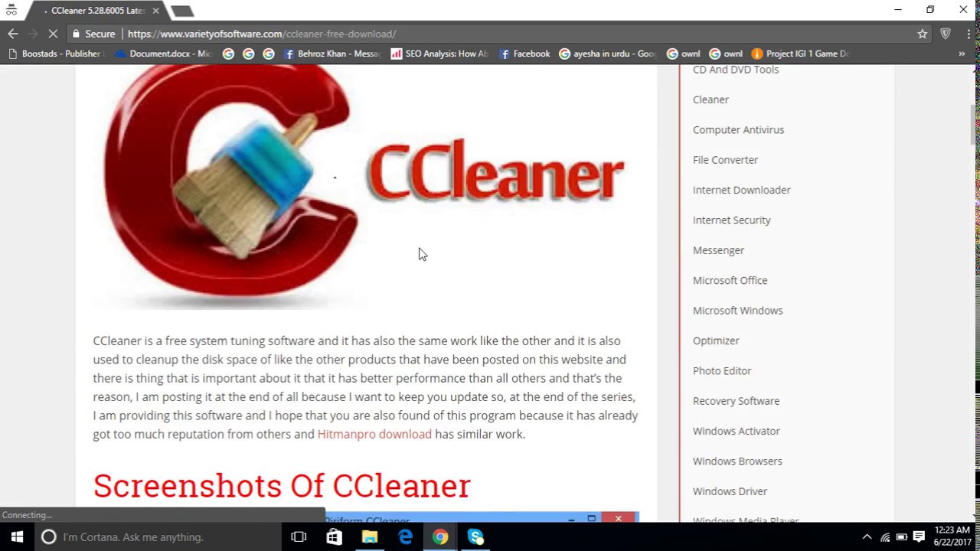Open the Windows Driver category
Viewport: 980px width, 551px height.
click(730, 491)
